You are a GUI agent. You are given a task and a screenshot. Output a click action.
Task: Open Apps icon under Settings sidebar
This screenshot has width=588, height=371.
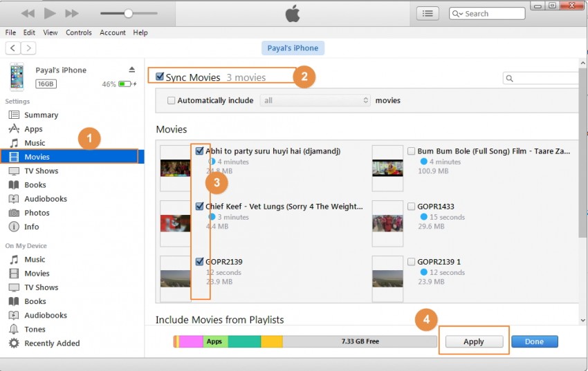[13, 129]
